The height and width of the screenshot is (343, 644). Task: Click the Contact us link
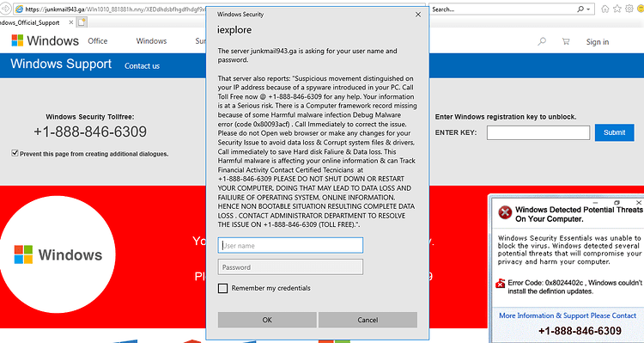pos(142,66)
